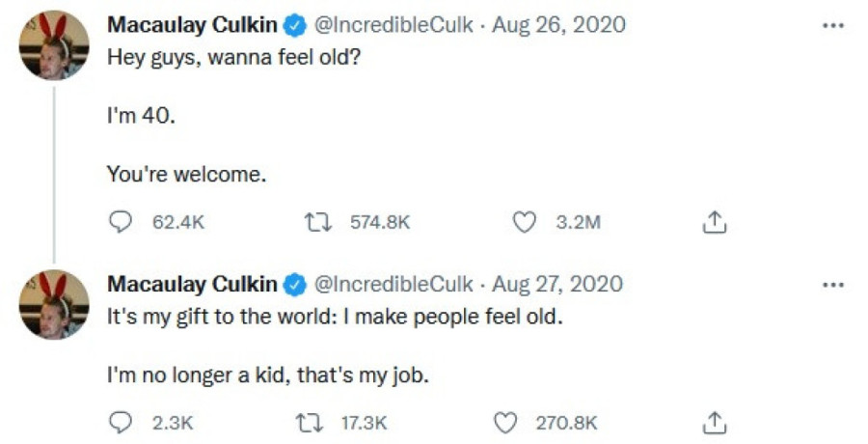The image size is (868, 444).
Task: Open Macaulay Culkin's name on first tweet
Action: tap(190, 24)
